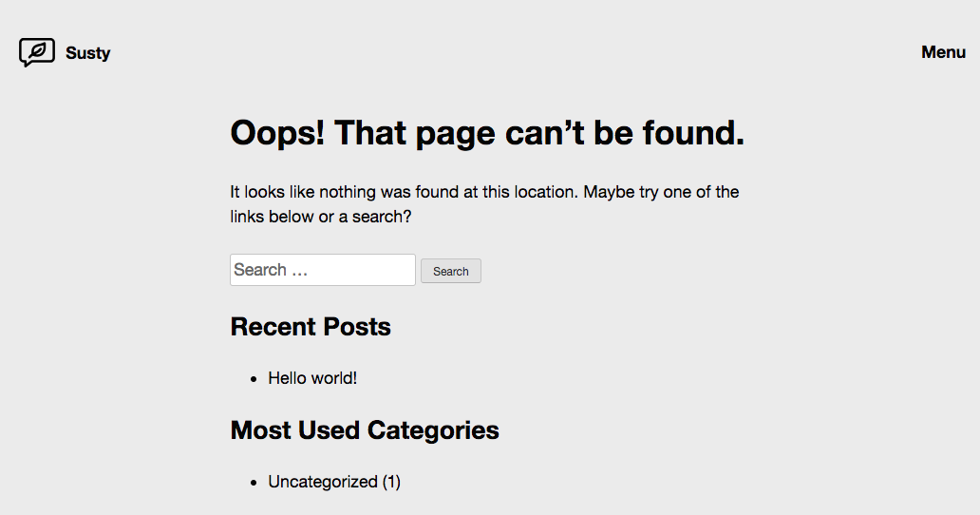This screenshot has height=515, width=980.
Task: Click the bullet beside Uncategorized
Action: [x=254, y=483]
